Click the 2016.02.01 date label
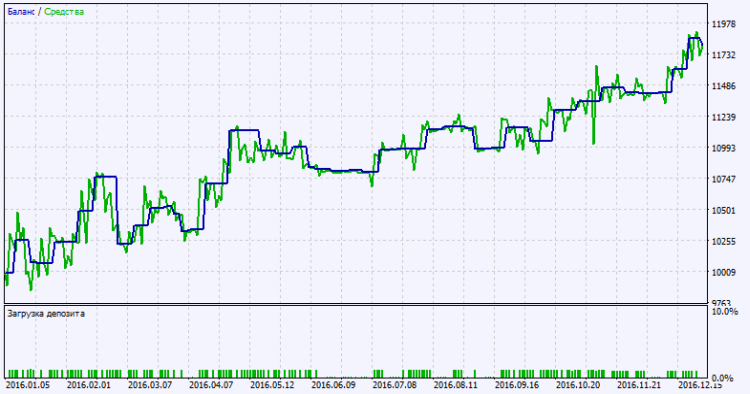 pos(88,385)
